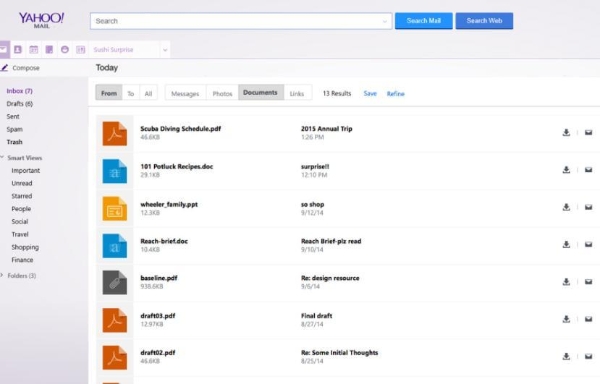
Task: Switch to the Messages tab
Action: (x=185, y=93)
